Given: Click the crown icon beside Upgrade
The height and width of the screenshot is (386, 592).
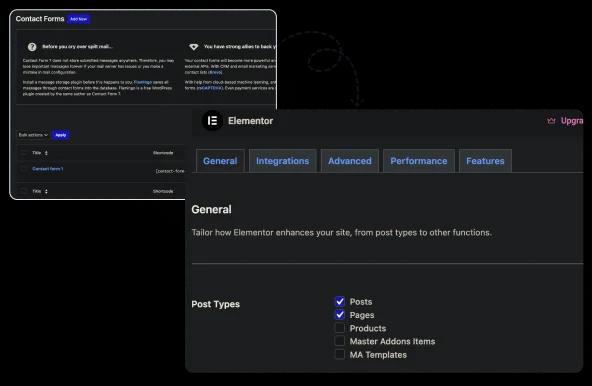Looking at the screenshot, I should 551,120.
